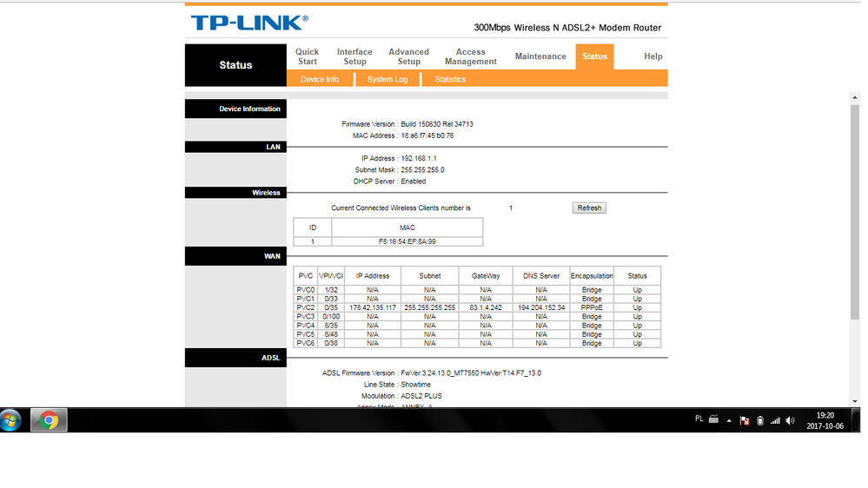The width and height of the screenshot is (868, 488).
Task: Click the 0/100 VPI/VCI cell
Action: pyautogui.click(x=331, y=316)
